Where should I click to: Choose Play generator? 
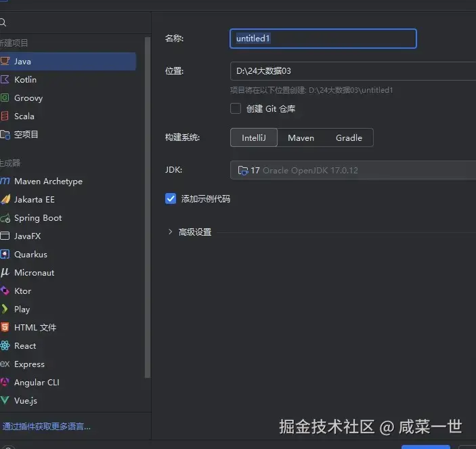tap(68, 309)
